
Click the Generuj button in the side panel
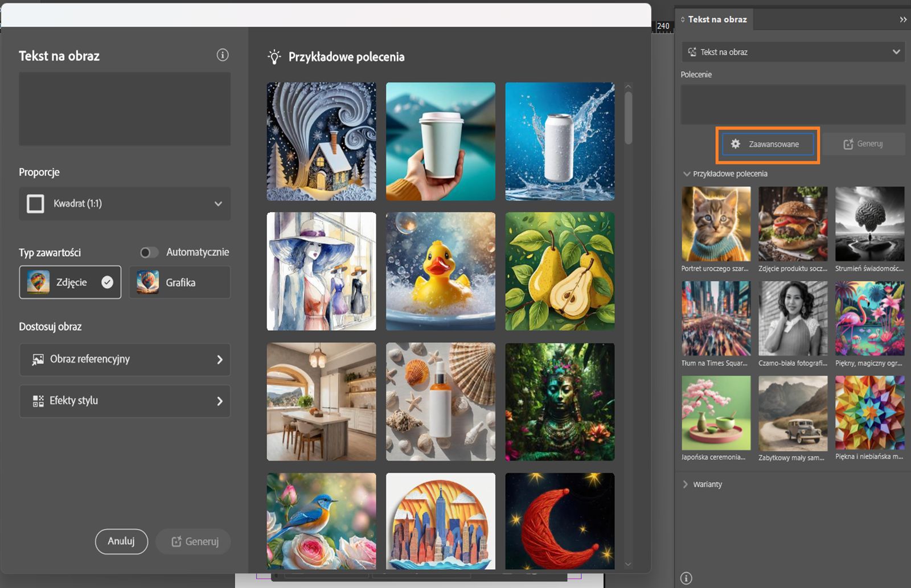coord(863,144)
